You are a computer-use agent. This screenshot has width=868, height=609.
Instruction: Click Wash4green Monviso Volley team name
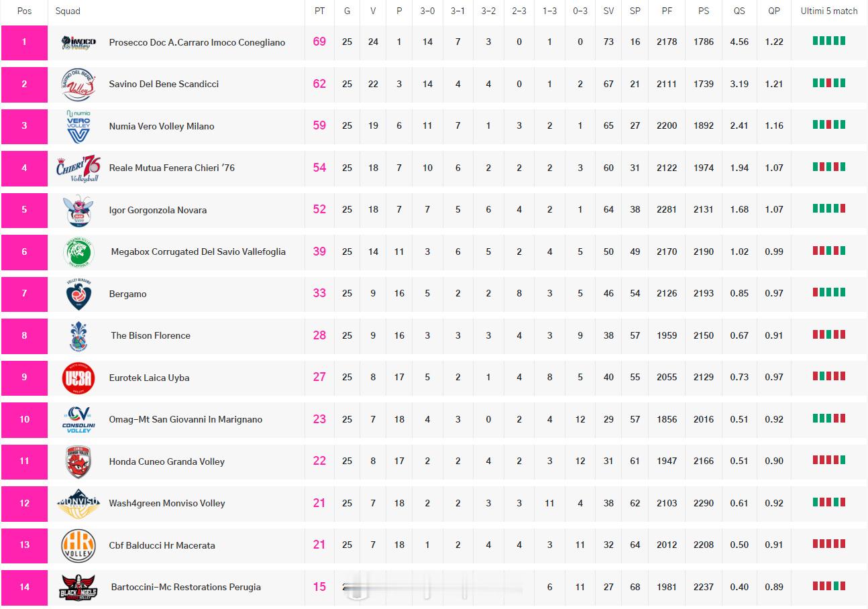167,503
